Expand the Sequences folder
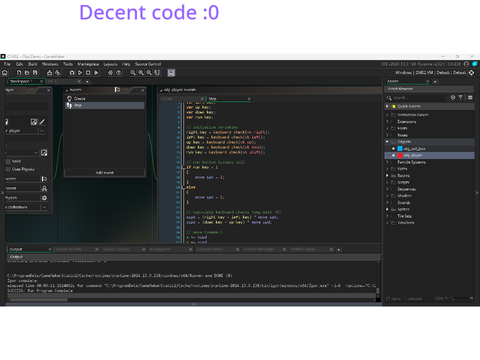Image resolution: width=480 pixels, height=360 pixels. (x=387, y=189)
